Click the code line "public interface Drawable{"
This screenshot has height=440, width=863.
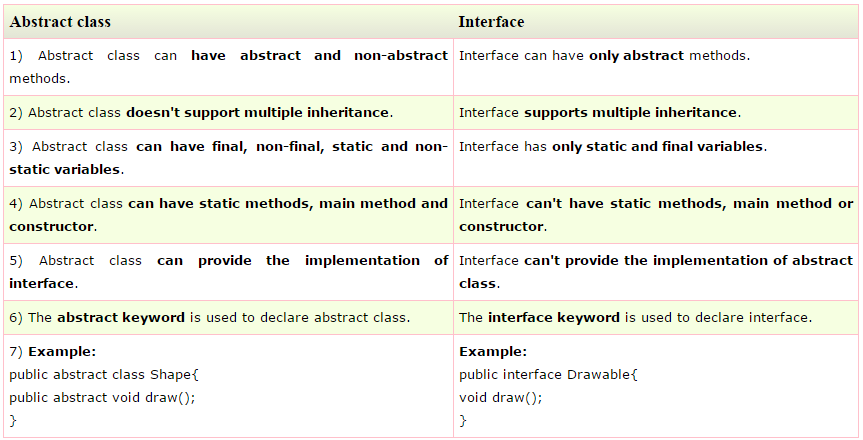pos(548,375)
